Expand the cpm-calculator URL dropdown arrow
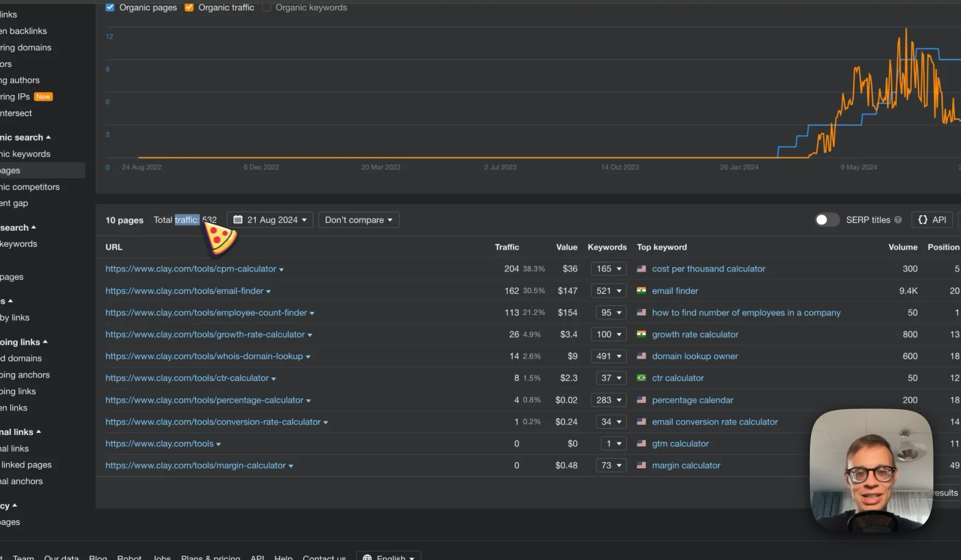Image resolution: width=961 pixels, height=560 pixels. 281,270
